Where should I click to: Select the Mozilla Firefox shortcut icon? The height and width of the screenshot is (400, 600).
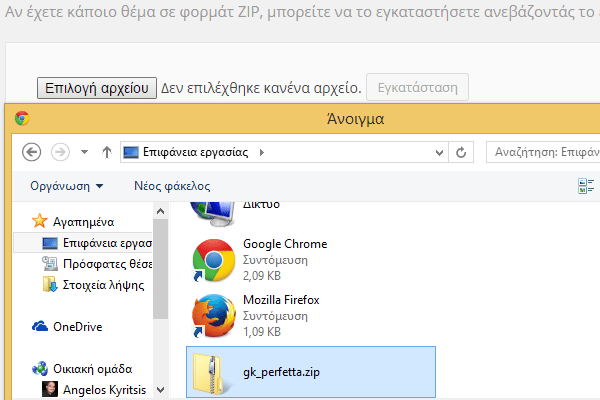click(x=214, y=316)
